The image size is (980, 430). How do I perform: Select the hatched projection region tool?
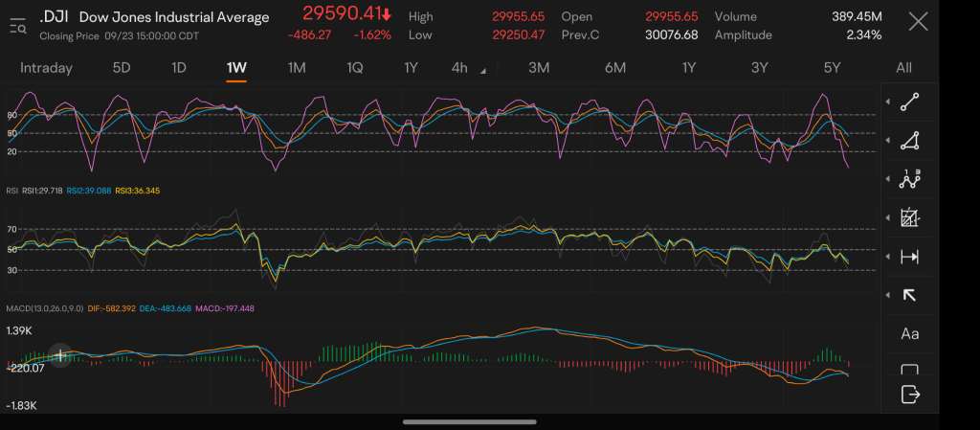909,218
